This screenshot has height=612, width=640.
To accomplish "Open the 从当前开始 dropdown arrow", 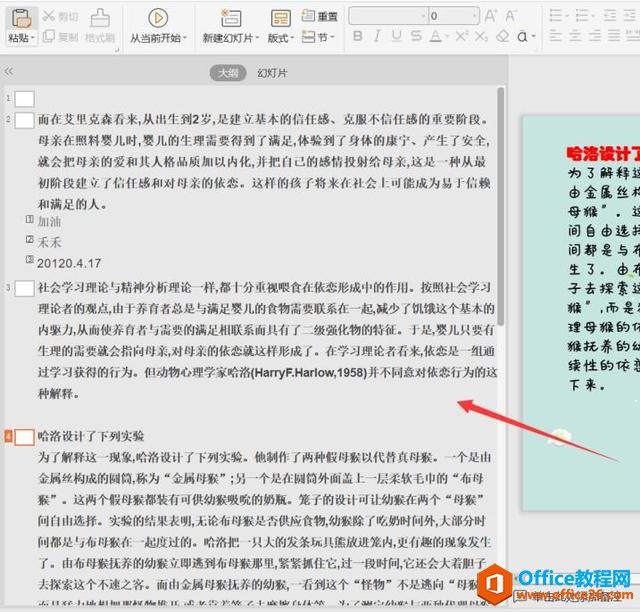I will (185, 38).
